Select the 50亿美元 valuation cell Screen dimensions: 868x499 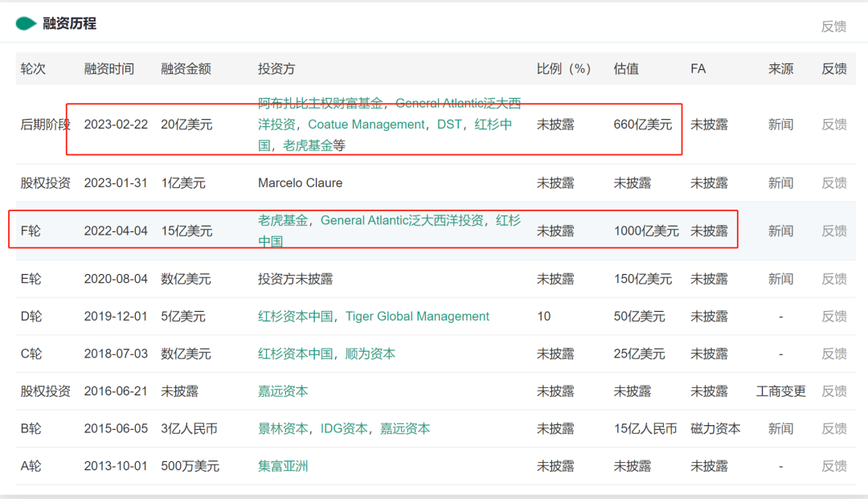point(640,317)
